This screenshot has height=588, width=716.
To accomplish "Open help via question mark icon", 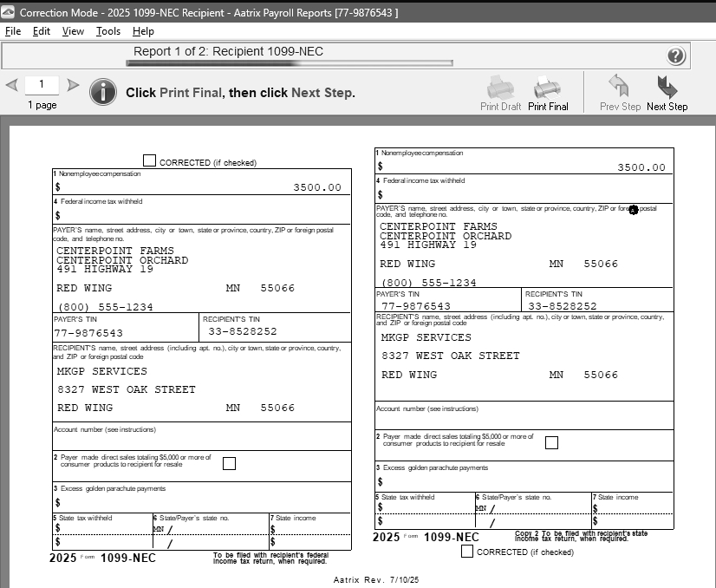I will (x=676, y=56).
